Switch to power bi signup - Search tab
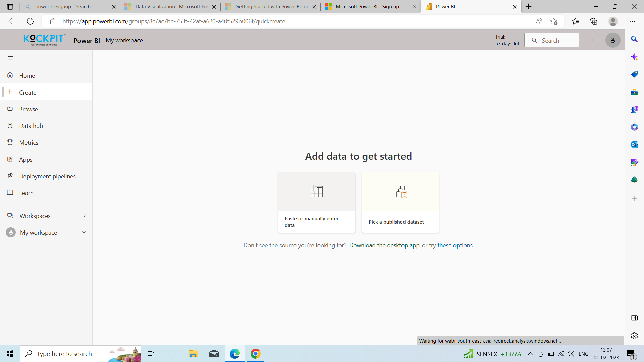 (70, 7)
